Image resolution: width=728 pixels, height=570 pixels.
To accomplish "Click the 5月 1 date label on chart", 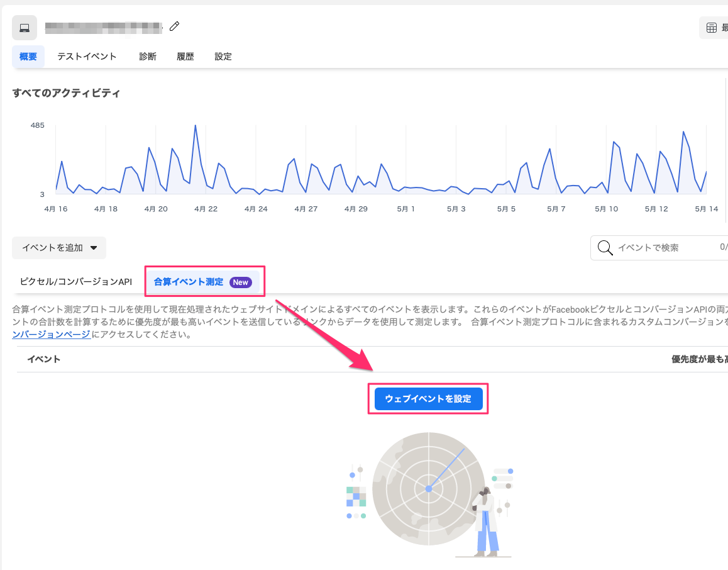I will coord(405,209).
